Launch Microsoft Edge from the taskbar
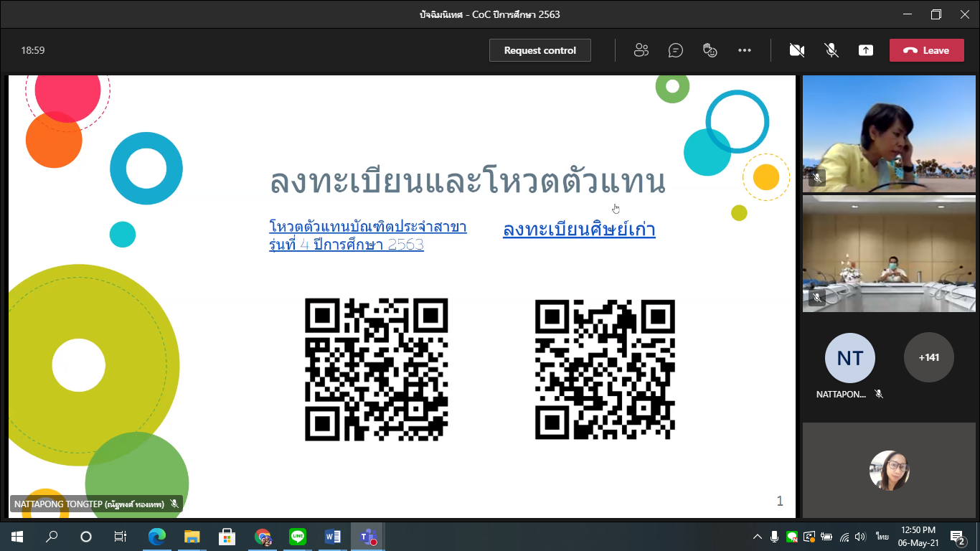 [156, 536]
